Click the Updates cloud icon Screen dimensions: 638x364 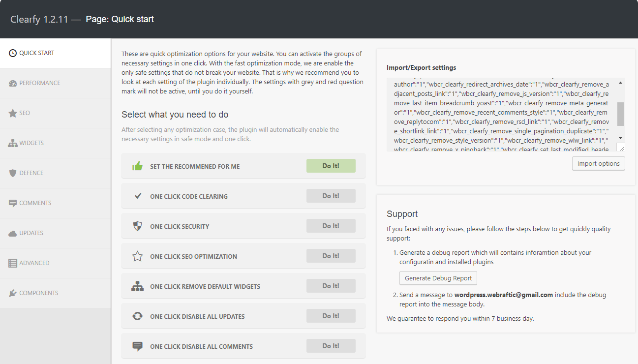(x=13, y=233)
